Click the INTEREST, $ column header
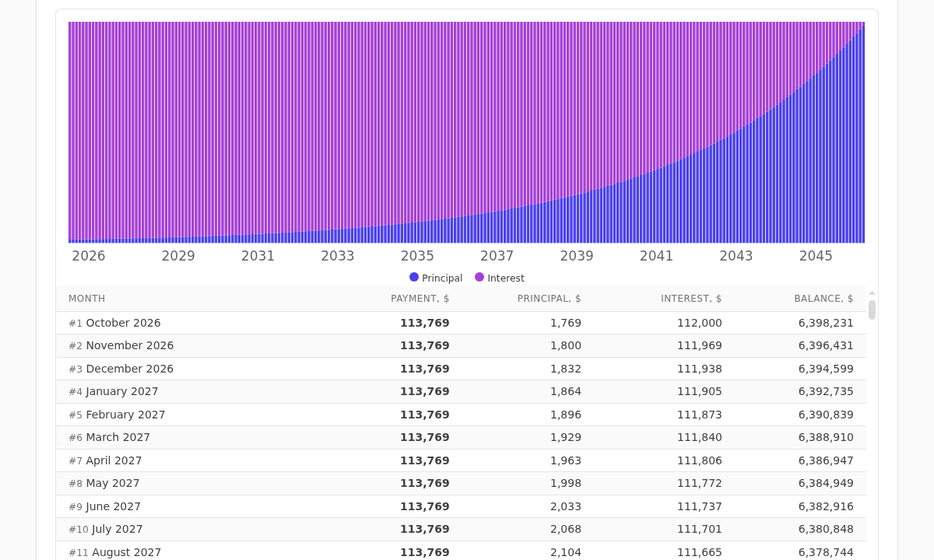The width and height of the screenshot is (934, 560). (691, 299)
